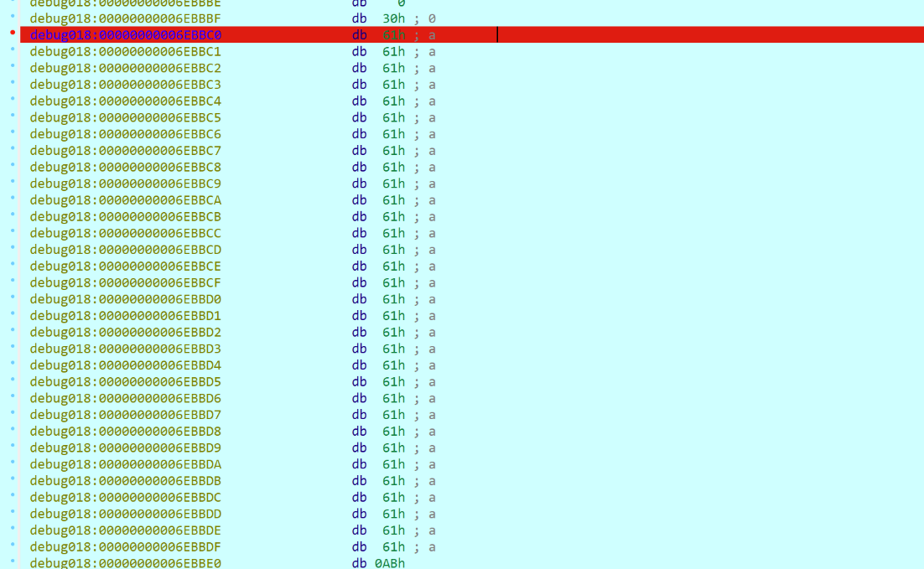Click margin dot beside address 6EBBE0
The image size is (924, 569).
click(x=12, y=562)
